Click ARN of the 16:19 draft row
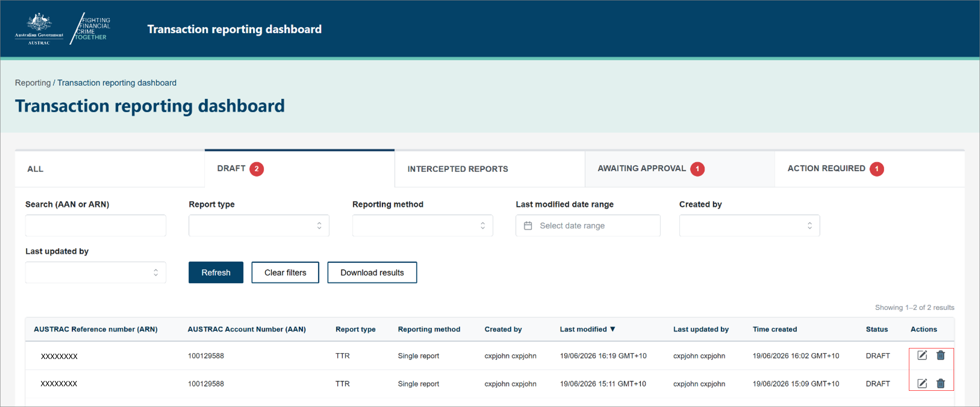 pos(59,356)
